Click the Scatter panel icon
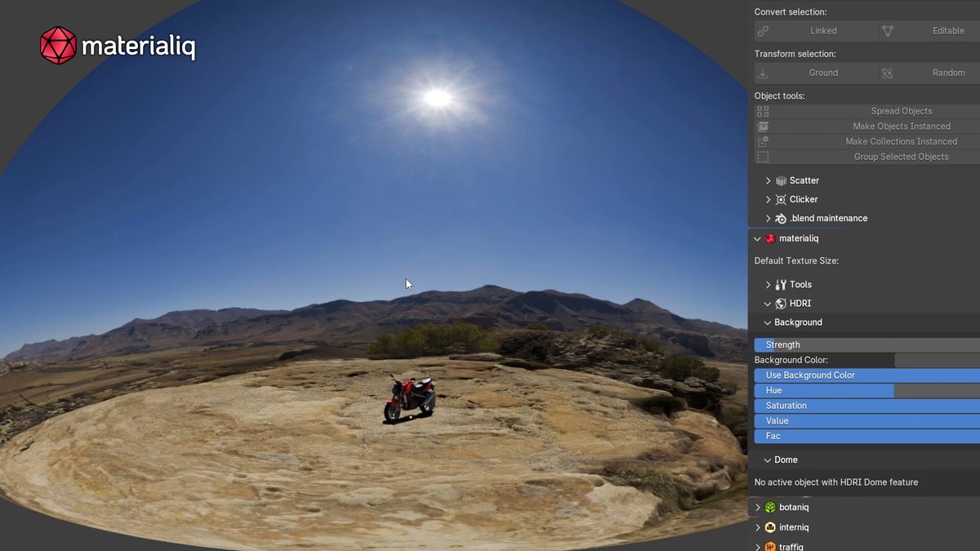Viewport: 980px width, 551px height. coord(781,180)
